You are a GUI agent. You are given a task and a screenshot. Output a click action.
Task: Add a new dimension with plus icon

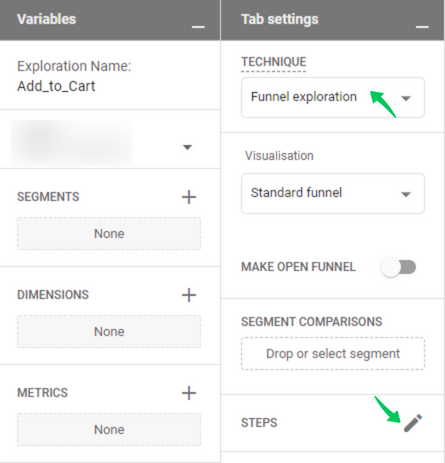point(189,295)
